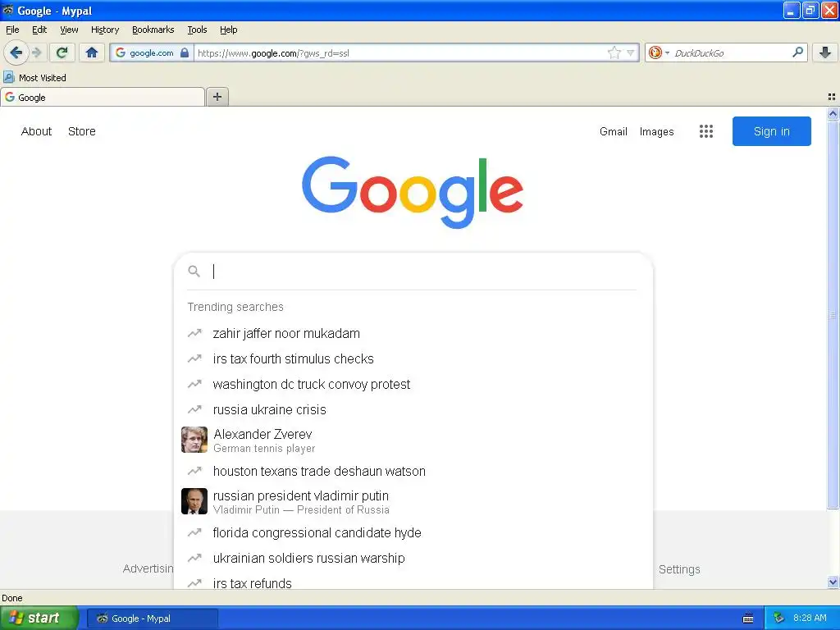Screen dimensions: 840x630
Task: Select ukrainian soldiers russian warship suggestion
Action: 413,558
